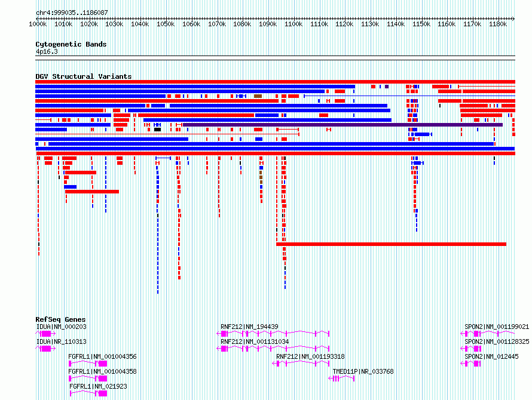Select the RefSeq Genes track title
The width and height of the screenshot is (532, 400).
(x=60, y=319)
